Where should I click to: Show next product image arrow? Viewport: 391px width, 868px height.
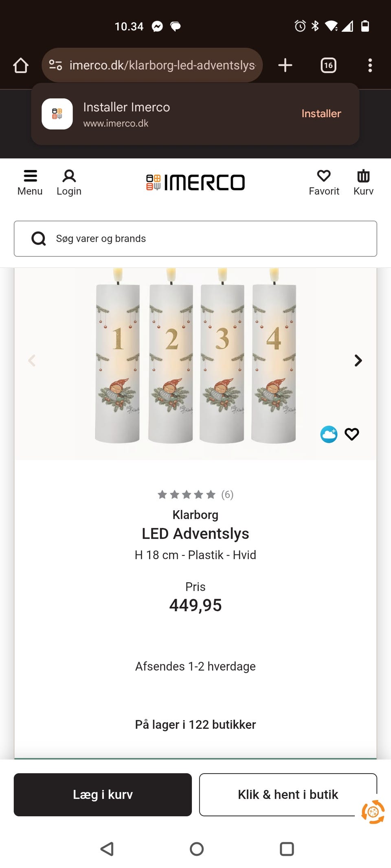[x=358, y=361]
